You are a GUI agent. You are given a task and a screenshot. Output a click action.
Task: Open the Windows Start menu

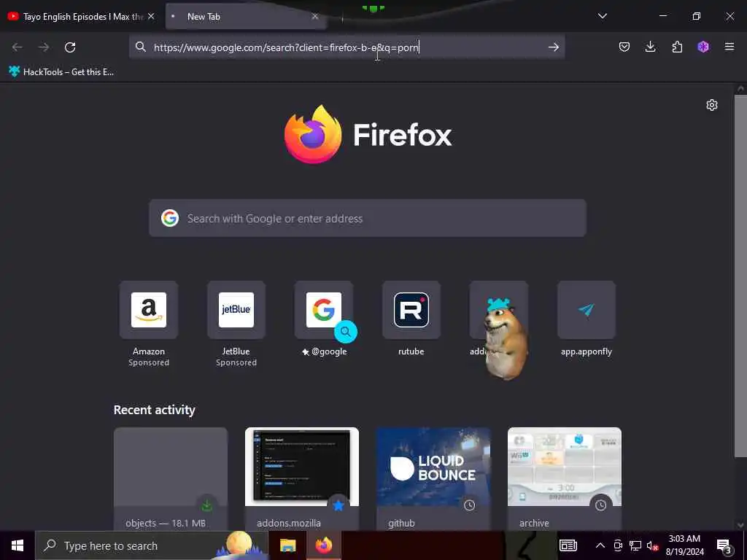tap(18, 545)
